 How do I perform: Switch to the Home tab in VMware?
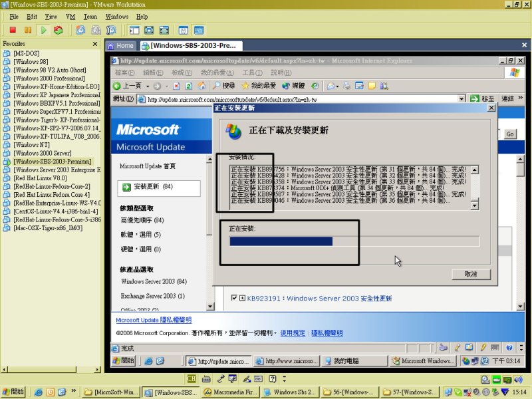pyautogui.click(x=121, y=46)
